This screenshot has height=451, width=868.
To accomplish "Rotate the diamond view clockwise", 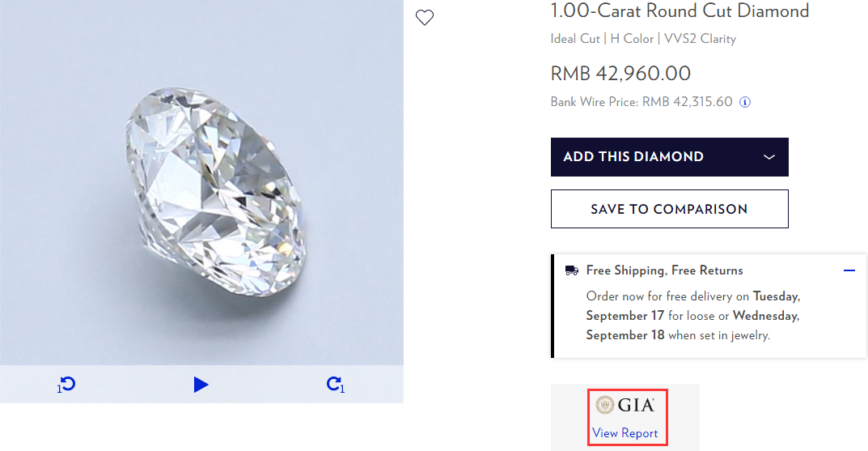I will [335, 384].
